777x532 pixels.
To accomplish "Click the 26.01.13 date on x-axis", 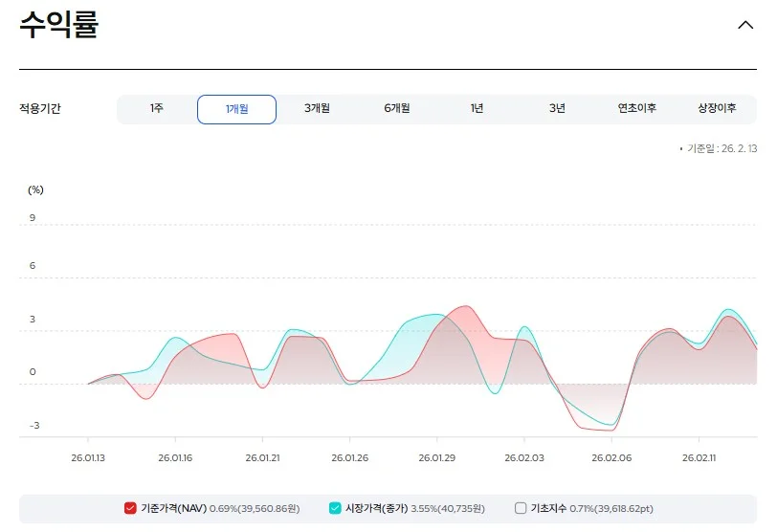I will [x=88, y=458].
